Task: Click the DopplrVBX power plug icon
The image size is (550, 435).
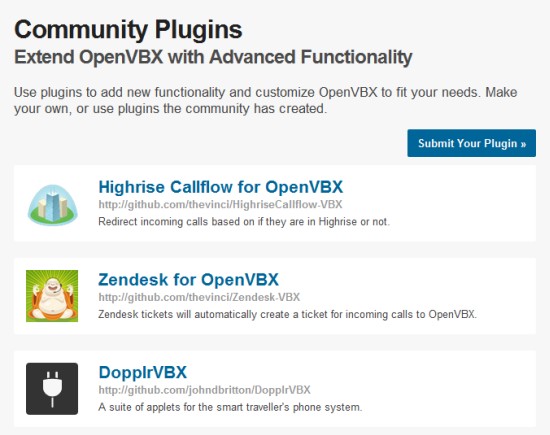Action: pyautogui.click(x=52, y=389)
